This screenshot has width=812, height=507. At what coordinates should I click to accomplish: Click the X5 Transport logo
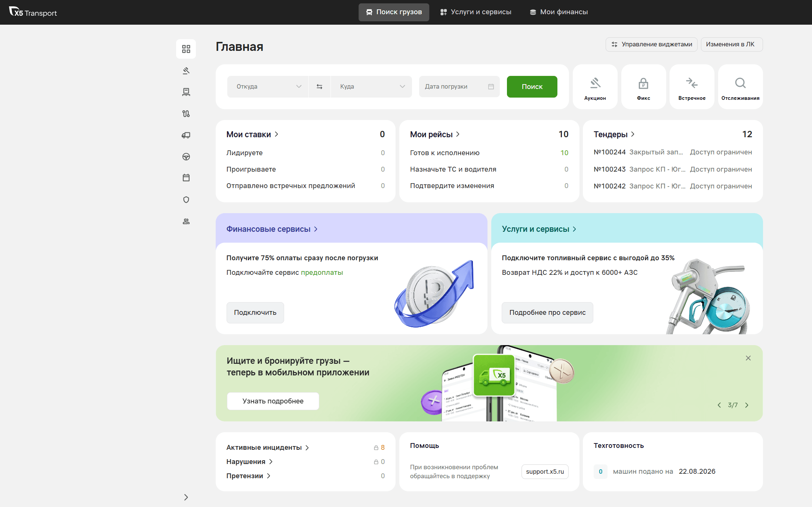pos(33,12)
